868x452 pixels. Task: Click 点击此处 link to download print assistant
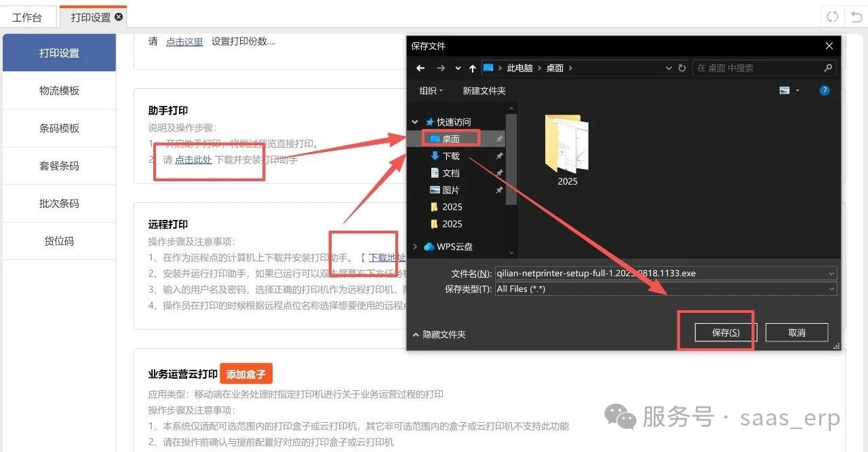[x=193, y=160]
